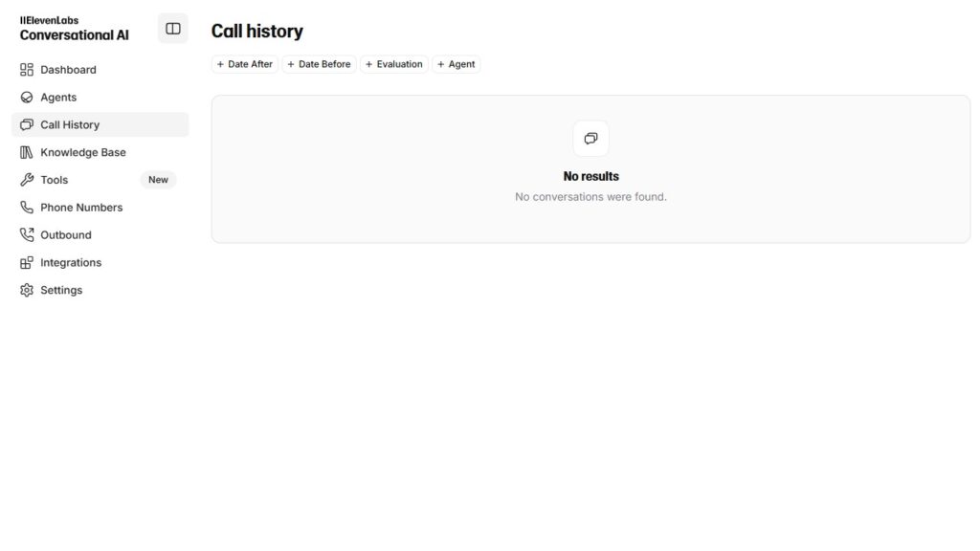This screenshot has height=551, width=980.
Task: Collapse the sidebar with the panel toggle icon
Action: pos(173,29)
